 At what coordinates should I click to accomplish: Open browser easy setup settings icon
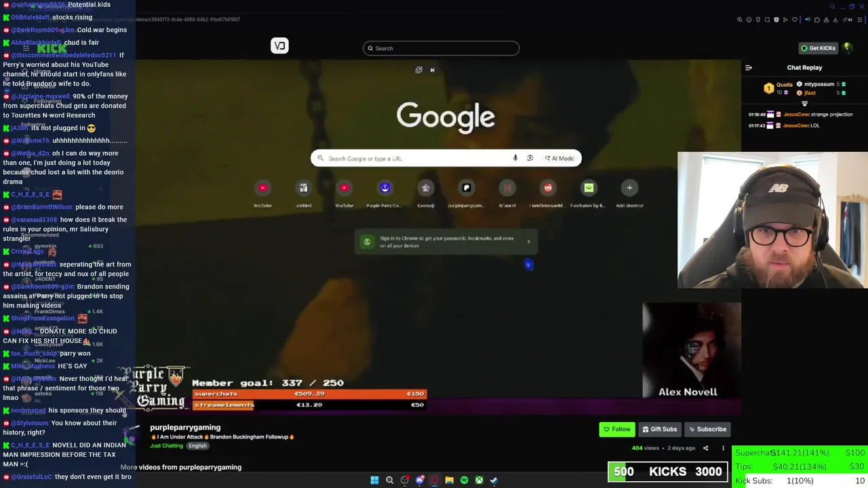point(860,20)
